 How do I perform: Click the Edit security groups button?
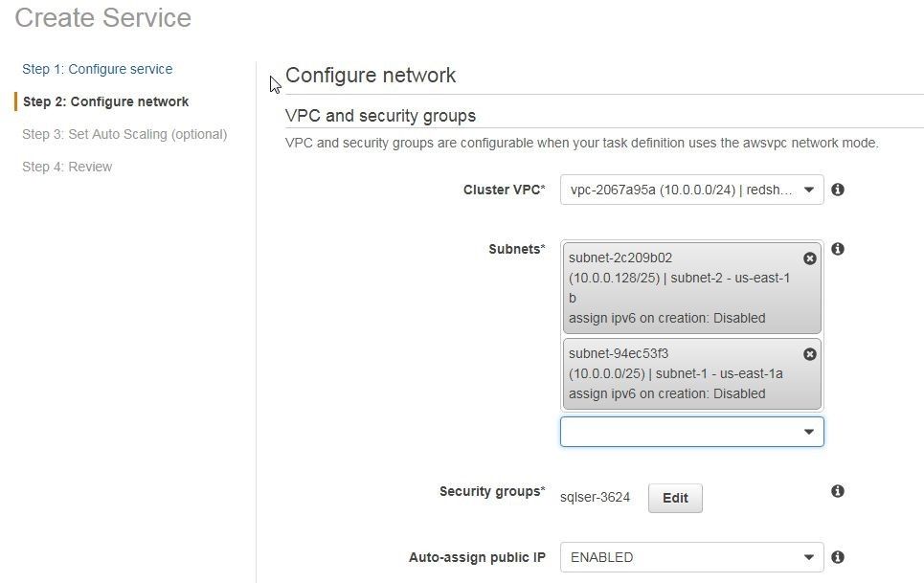pos(675,498)
